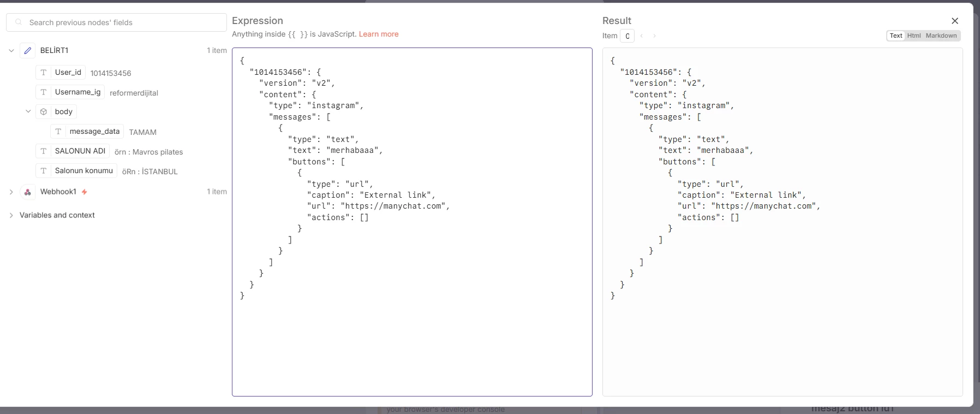Expand the Webhook1 node section
The width and height of the screenshot is (980, 414).
click(11, 192)
